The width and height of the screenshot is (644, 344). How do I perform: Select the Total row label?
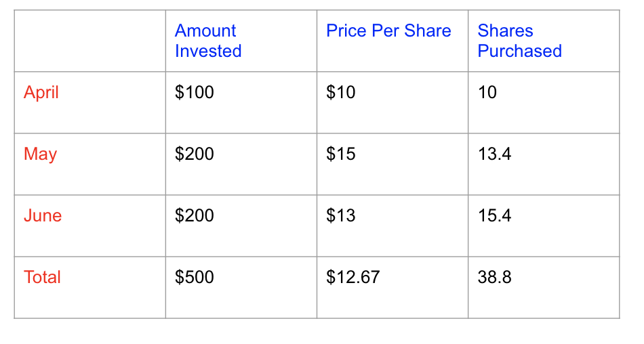tap(42, 278)
